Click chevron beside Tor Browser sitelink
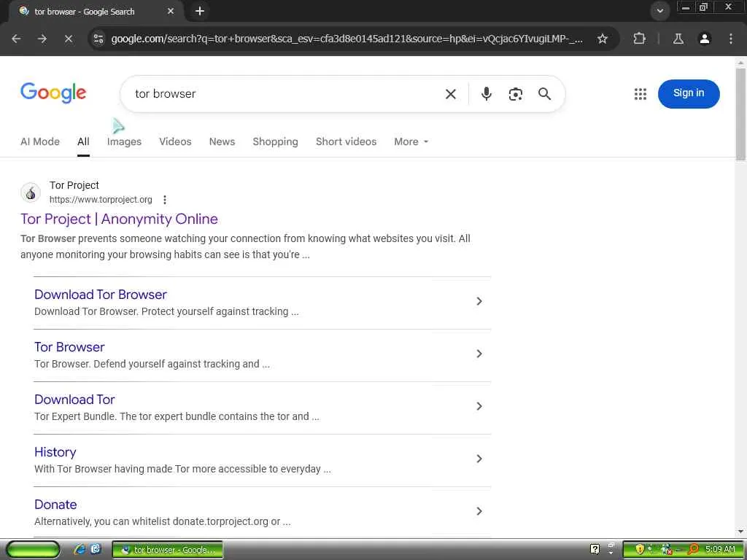Viewport: 747px width, 560px height. click(x=479, y=354)
